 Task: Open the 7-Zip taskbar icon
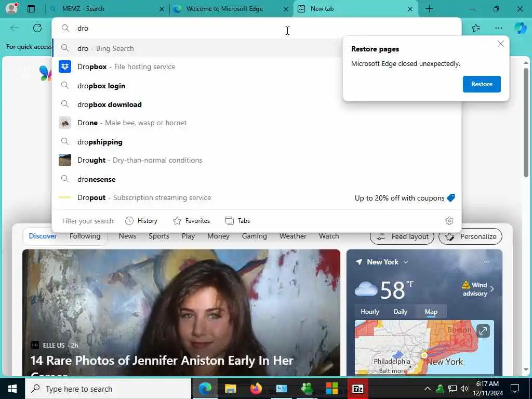tap(357, 389)
